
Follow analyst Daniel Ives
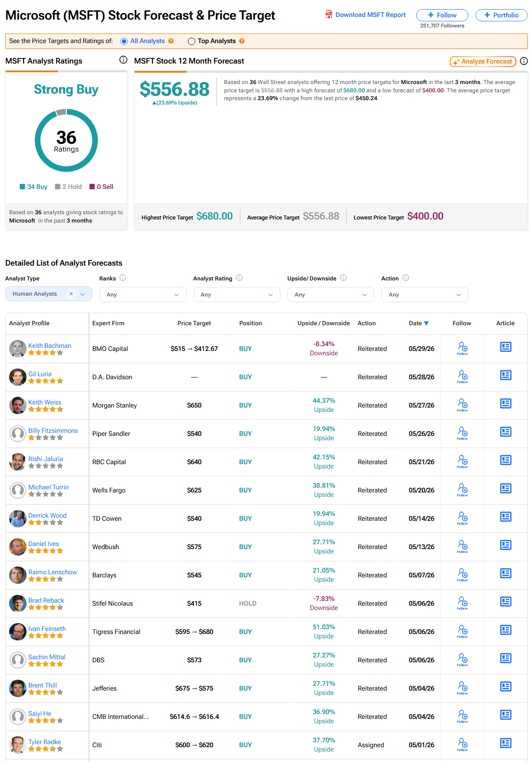(x=462, y=546)
